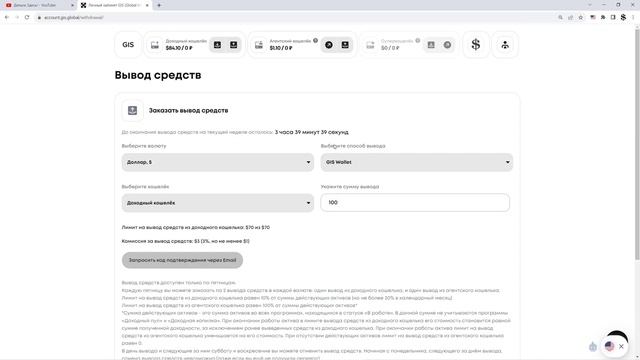640x360 pixels.
Task: Click the tab search chevron in title bar
Action: click(590, 5)
